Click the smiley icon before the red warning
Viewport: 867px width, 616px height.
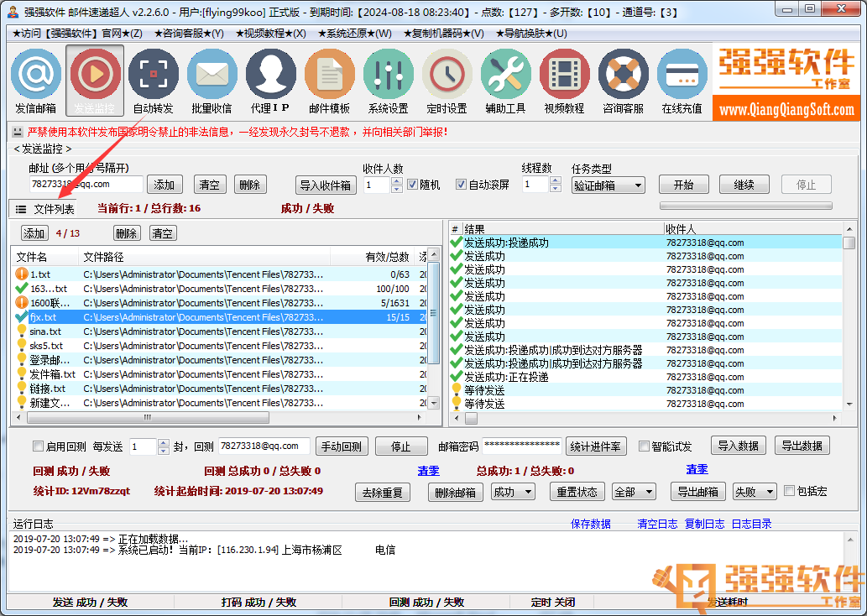(x=18, y=132)
